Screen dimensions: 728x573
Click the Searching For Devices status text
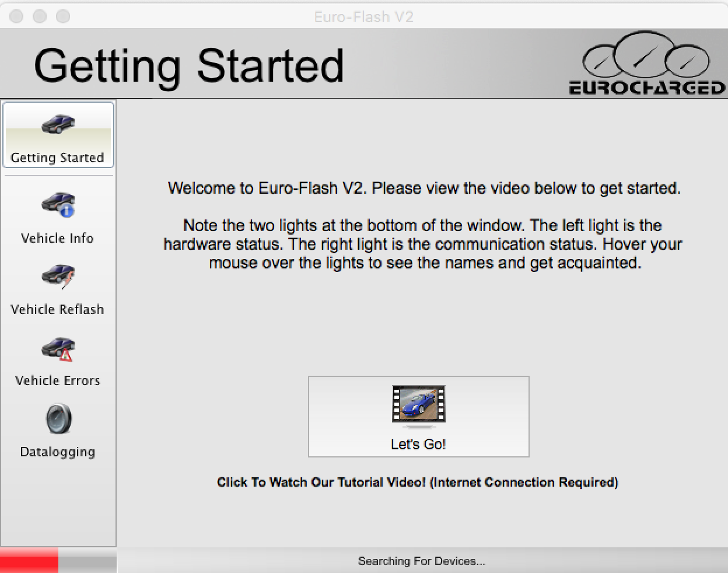coord(421,561)
